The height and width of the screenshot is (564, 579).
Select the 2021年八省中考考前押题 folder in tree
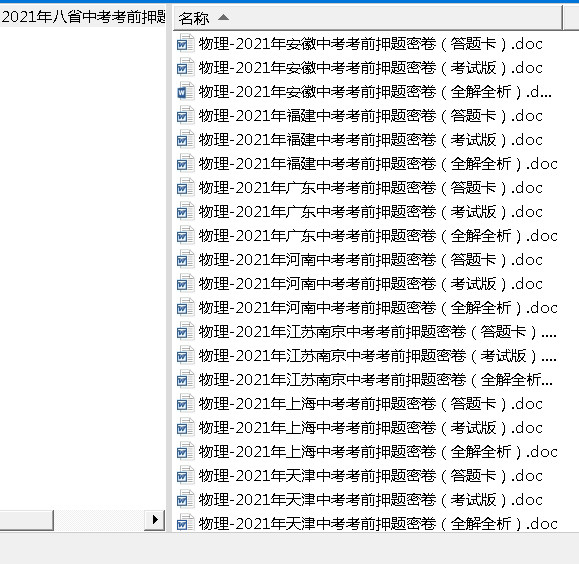[83, 17]
